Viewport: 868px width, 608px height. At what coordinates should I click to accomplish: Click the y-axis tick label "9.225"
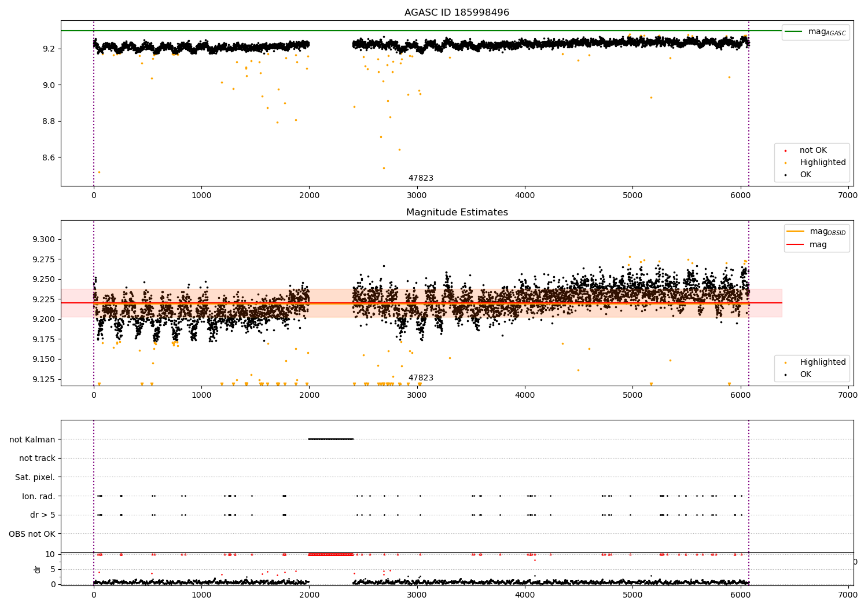pos(44,299)
